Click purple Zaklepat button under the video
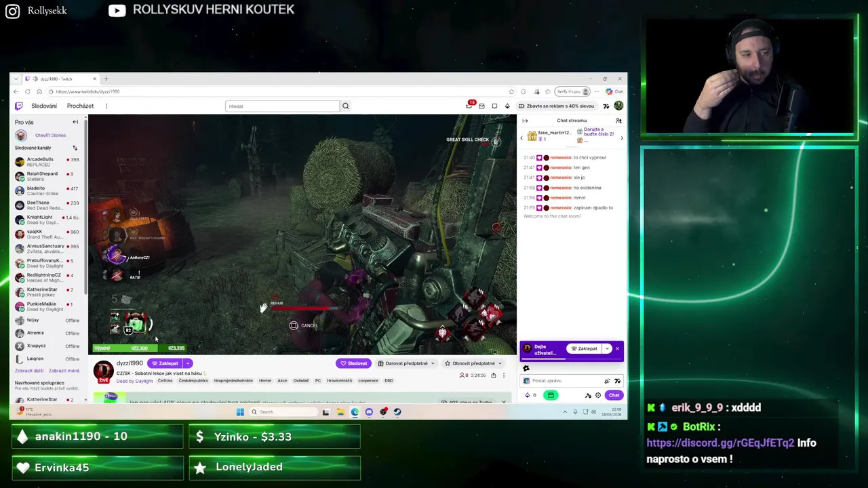Image resolution: width=868 pixels, height=488 pixels. (x=165, y=363)
